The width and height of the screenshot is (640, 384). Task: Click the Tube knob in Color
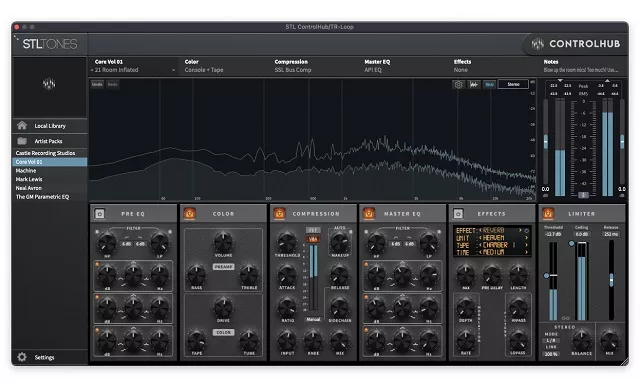(249, 340)
